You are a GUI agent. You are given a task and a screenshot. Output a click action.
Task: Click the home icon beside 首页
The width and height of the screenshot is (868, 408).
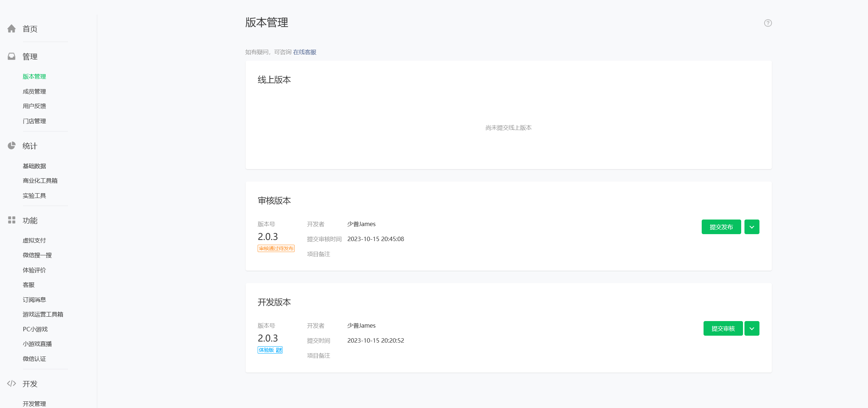tap(11, 28)
